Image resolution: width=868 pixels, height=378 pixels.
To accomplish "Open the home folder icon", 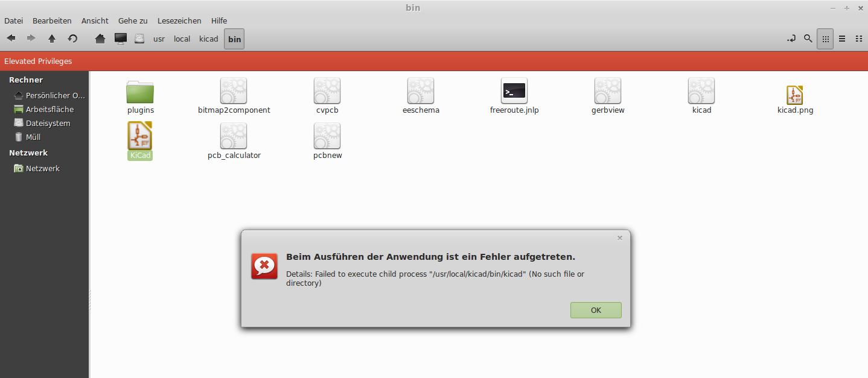I will (x=100, y=39).
